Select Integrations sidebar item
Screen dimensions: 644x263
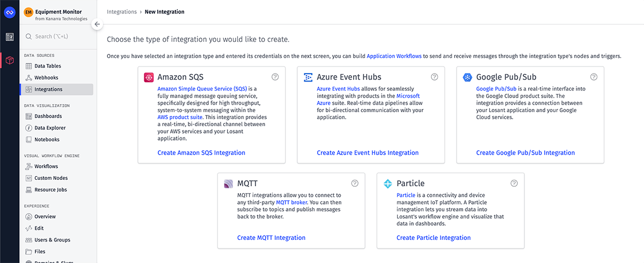click(x=56, y=90)
